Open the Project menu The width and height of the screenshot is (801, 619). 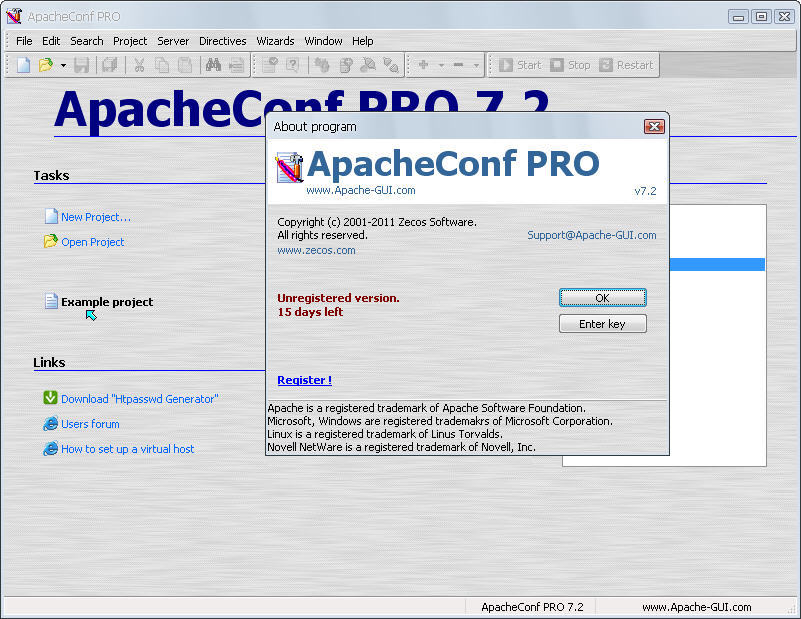point(130,41)
